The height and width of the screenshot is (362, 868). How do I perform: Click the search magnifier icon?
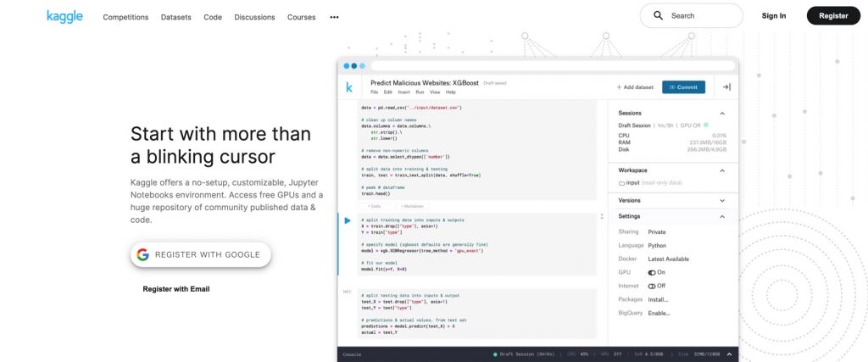[x=658, y=15]
